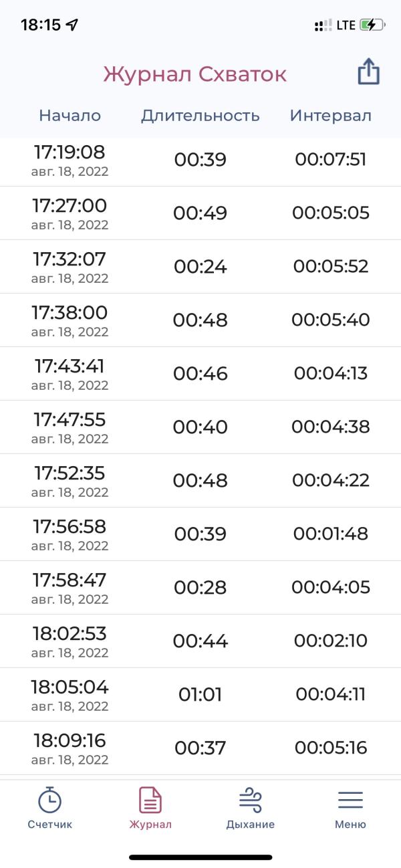Image resolution: width=401 pixels, height=868 pixels.
Task: Tap the share export icon
Action: click(368, 72)
